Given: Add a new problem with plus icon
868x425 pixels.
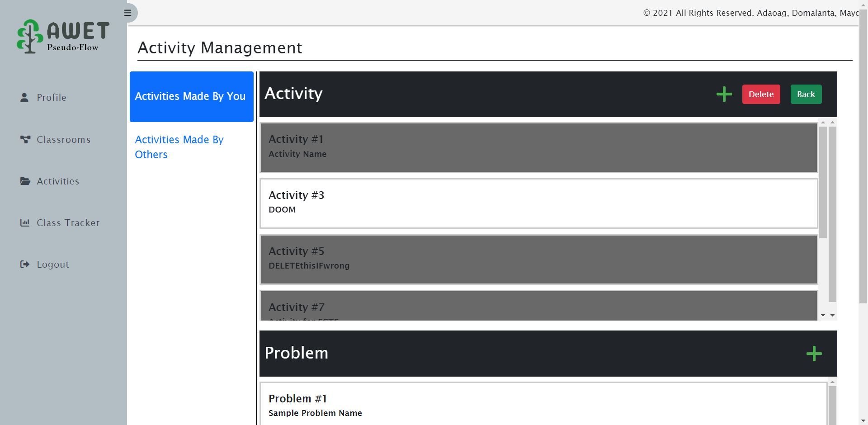Looking at the screenshot, I should click(x=814, y=354).
